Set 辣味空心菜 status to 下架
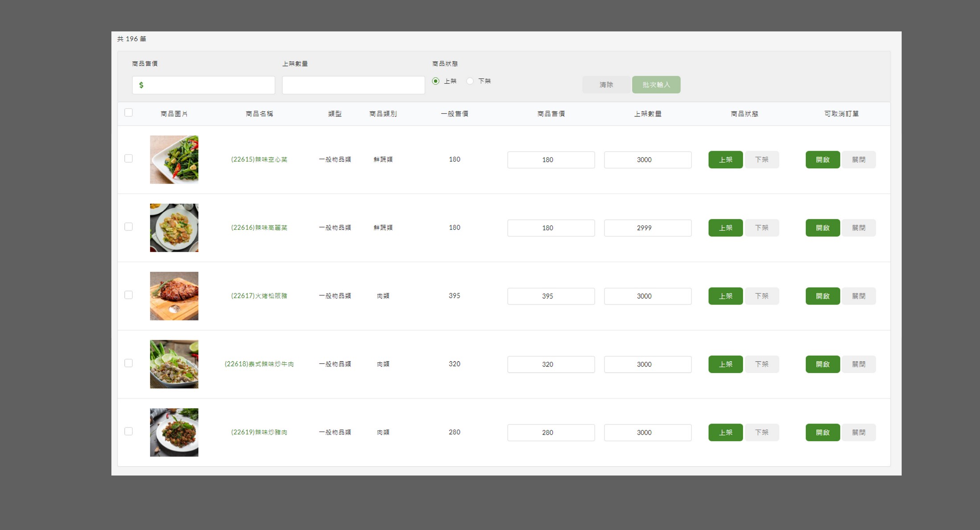This screenshot has height=530, width=980. [x=762, y=160]
